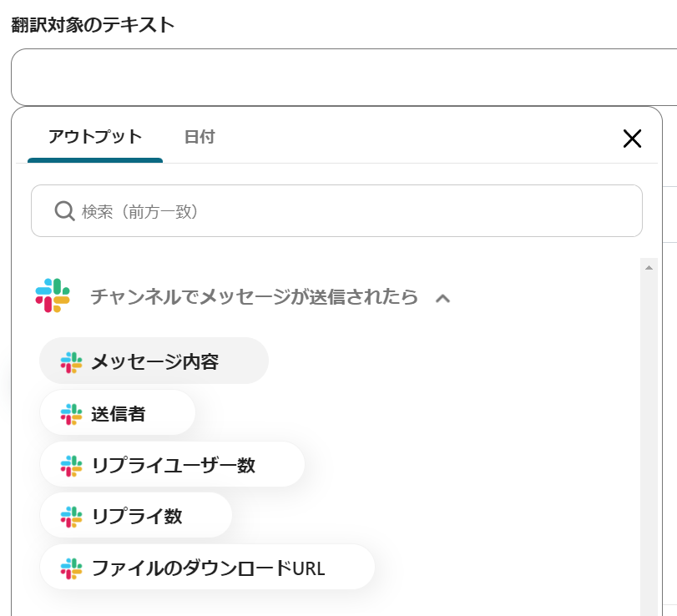Screen dimensions: 677x616
Task: Collapse the チャンネルでメッセージが送信されたら section chevron
Action: click(443, 298)
